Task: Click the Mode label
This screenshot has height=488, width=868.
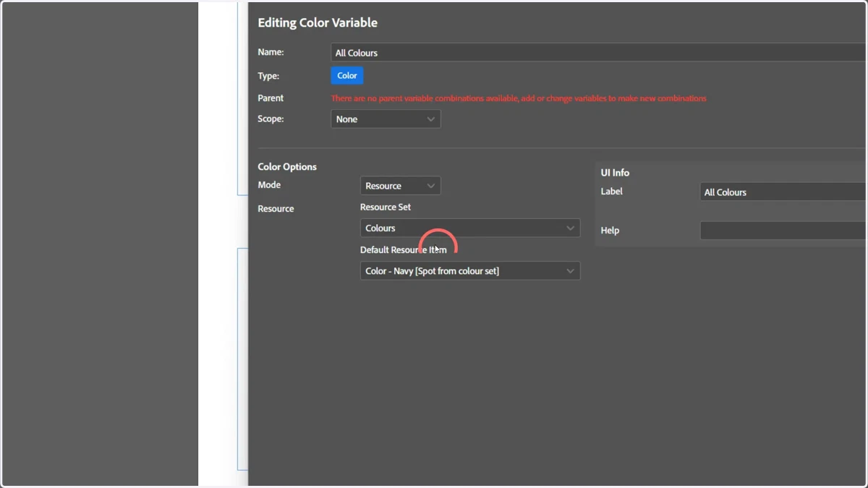Action: pyautogui.click(x=269, y=185)
